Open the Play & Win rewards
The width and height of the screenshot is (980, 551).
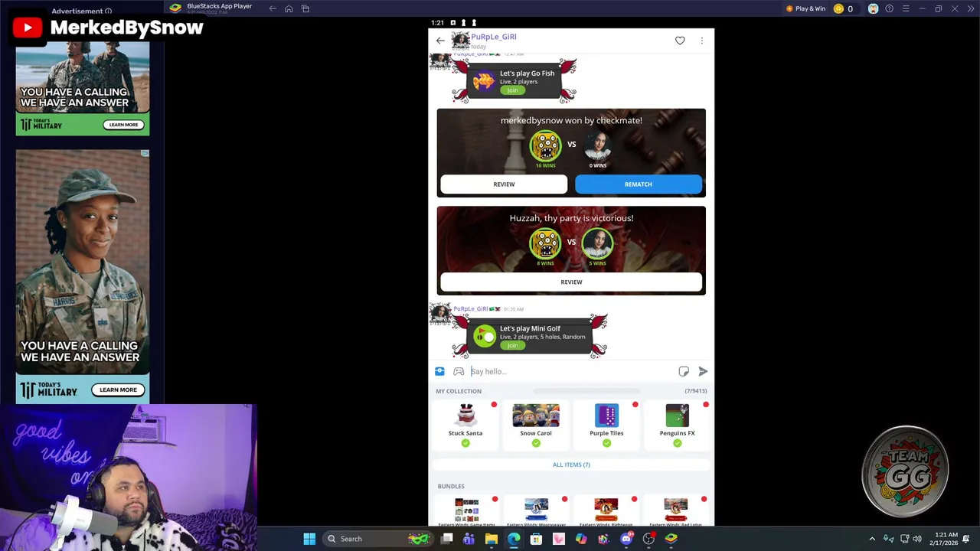(805, 8)
